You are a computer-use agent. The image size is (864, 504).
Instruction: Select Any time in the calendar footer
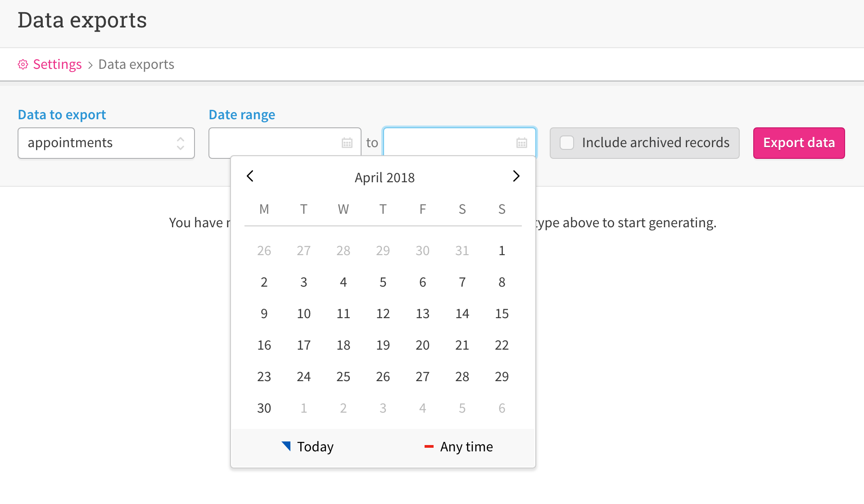click(466, 446)
